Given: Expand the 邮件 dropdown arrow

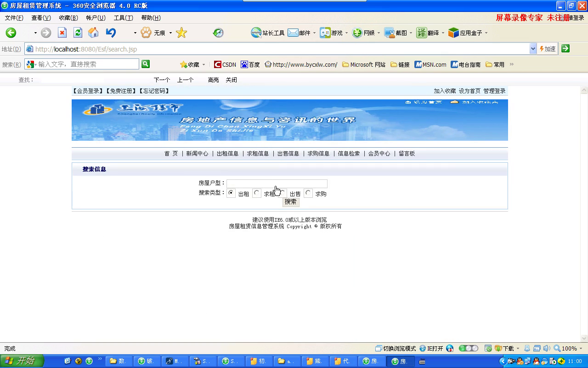Looking at the screenshot, I should 314,33.
